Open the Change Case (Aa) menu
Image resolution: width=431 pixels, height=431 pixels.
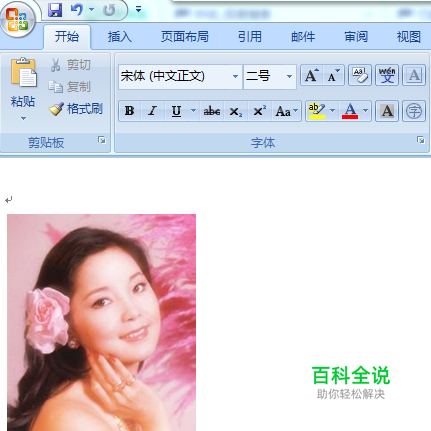[286, 111]
